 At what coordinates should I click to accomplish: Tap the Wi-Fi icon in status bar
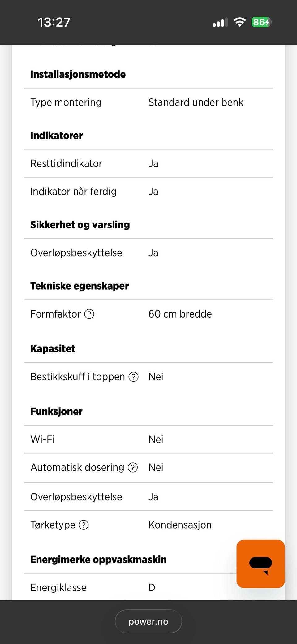click(x=239, y=22)
